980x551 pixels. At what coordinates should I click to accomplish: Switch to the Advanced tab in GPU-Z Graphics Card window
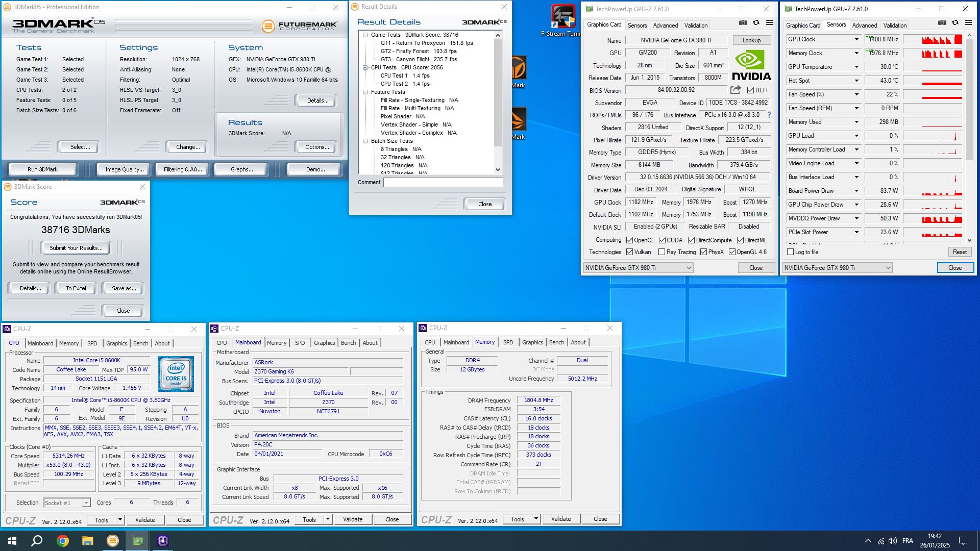pos(666,25)
